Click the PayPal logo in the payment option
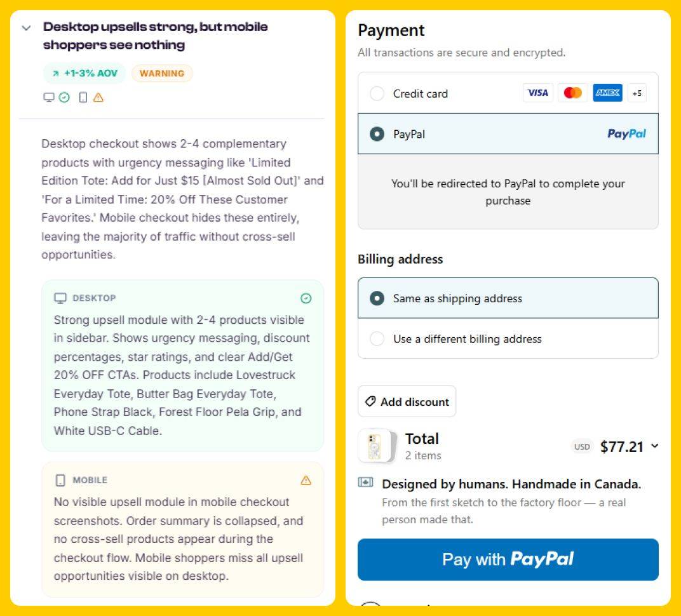 tap(626, 134)
